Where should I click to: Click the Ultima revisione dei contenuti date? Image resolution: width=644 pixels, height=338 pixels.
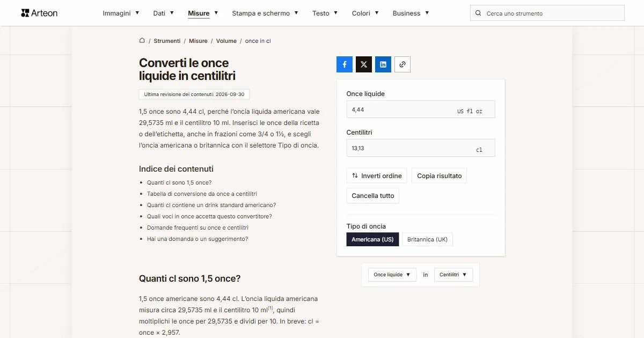click(194, 94)
